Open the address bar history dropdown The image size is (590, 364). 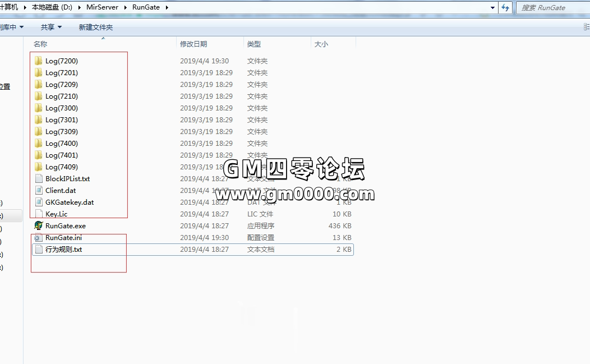click(492, 7)
